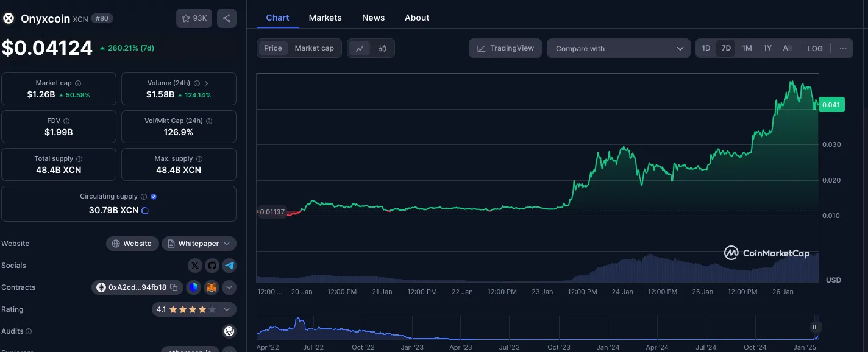Open the Onyxcoin Website link
The image size is (868, 352).
click(132, 244)
